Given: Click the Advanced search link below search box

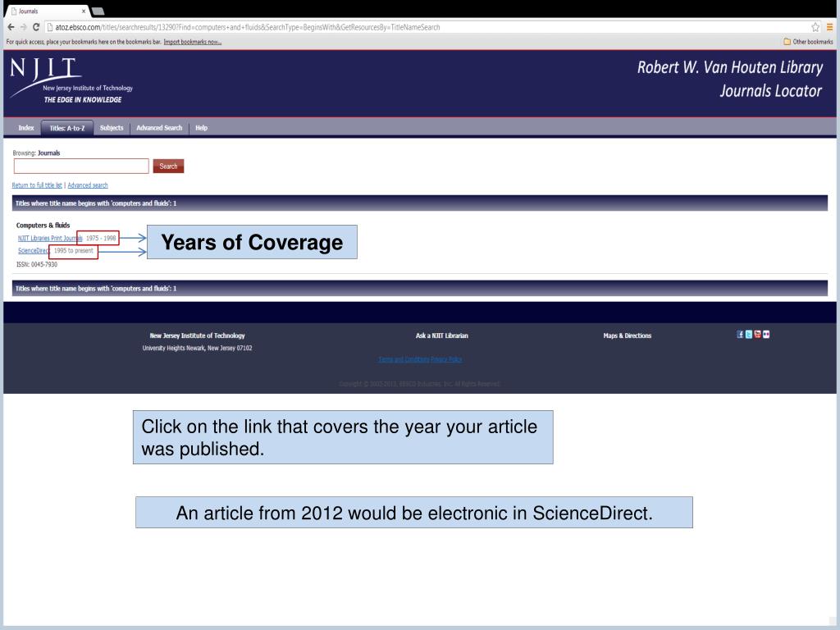Looking at the screenshot, I should 88,185.
